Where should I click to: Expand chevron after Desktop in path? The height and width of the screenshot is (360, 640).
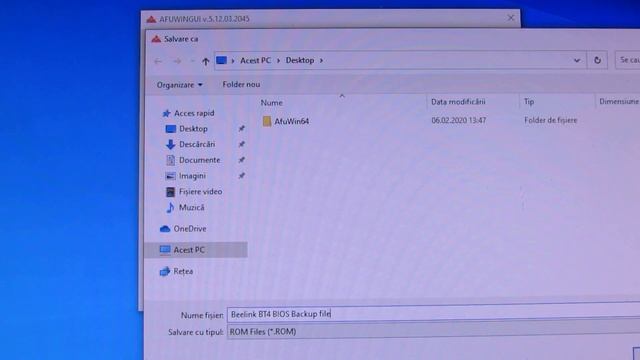tap(321, 60)
